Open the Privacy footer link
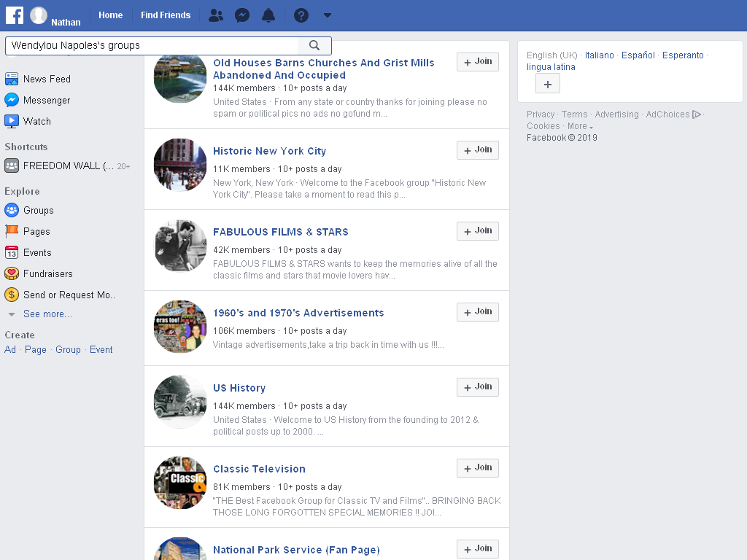This screenshot has height=560, width=747. click(541, 114)
